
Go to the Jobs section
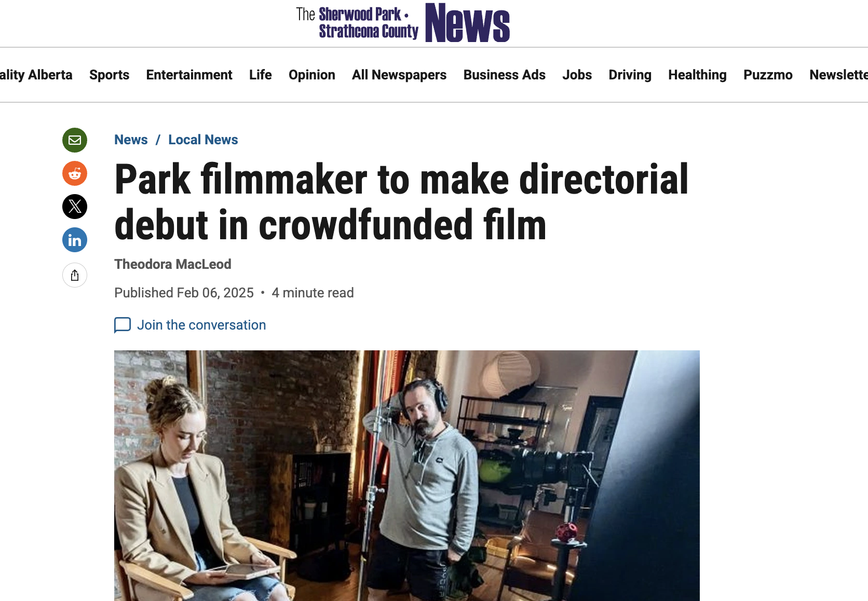point(577,75)
